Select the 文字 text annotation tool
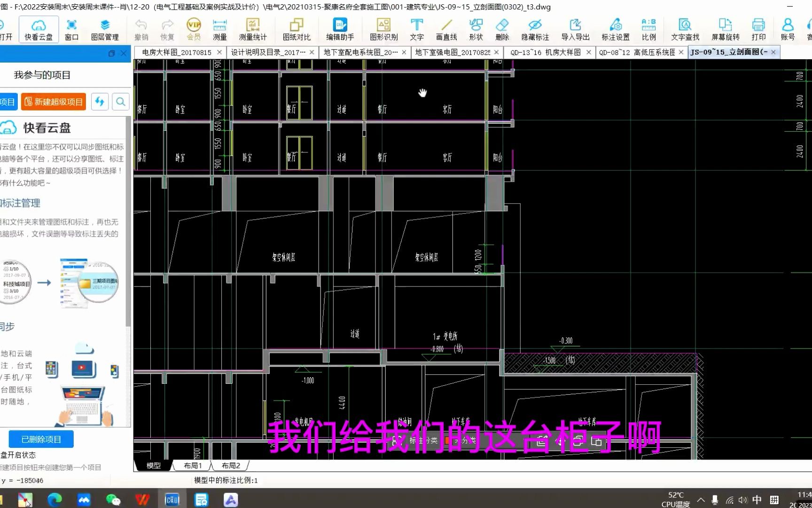 point(416,29)
